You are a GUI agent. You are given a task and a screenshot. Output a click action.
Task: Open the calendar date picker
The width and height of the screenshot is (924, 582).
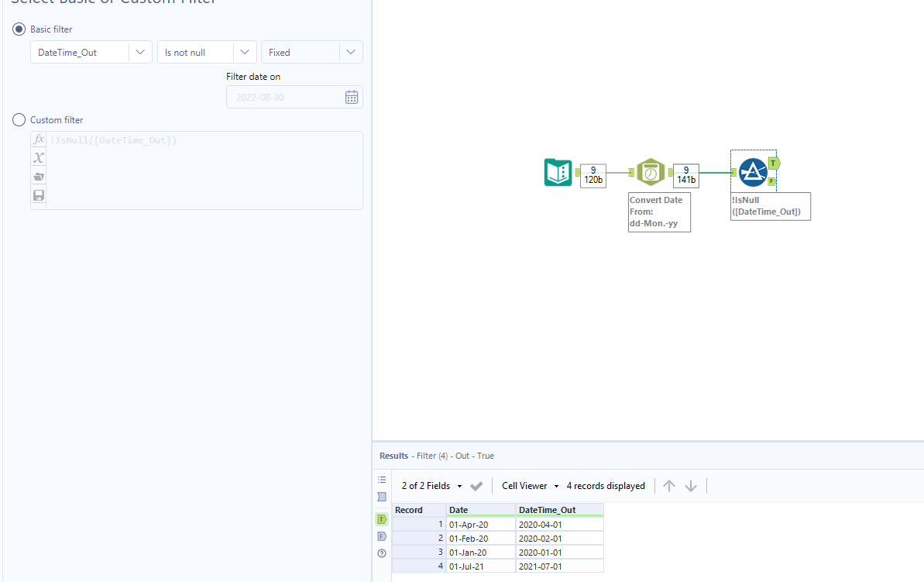(351, 96)
